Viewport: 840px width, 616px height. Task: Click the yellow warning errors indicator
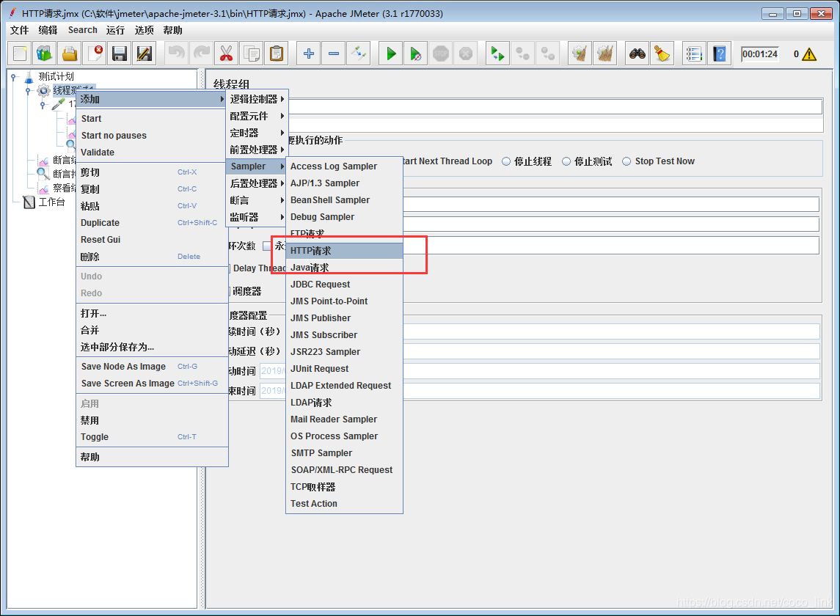coord(809,54)
